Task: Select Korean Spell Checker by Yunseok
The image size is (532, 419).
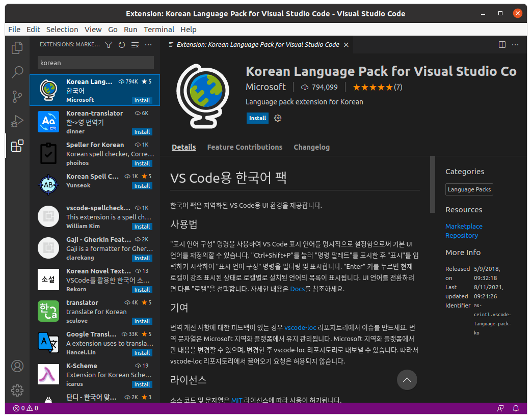Action: click(x=95, y=185)
